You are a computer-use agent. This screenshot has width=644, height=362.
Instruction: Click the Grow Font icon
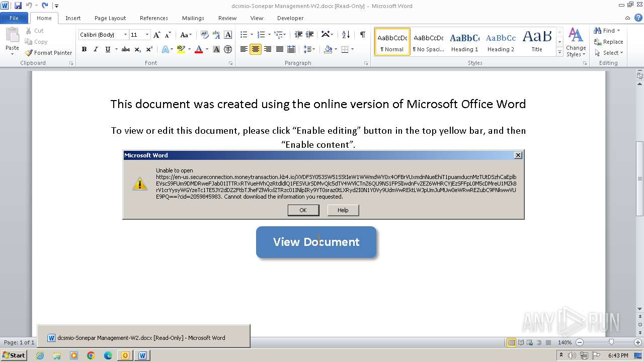tap(157, 35)
